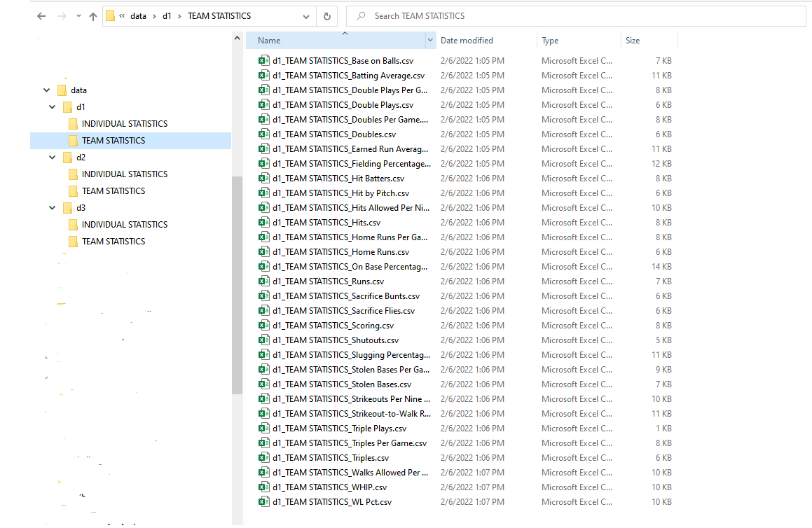This screenshot has width=812, height=528.
Task: Select WHIP.csv file icon
Action: (x=264, y=487)
